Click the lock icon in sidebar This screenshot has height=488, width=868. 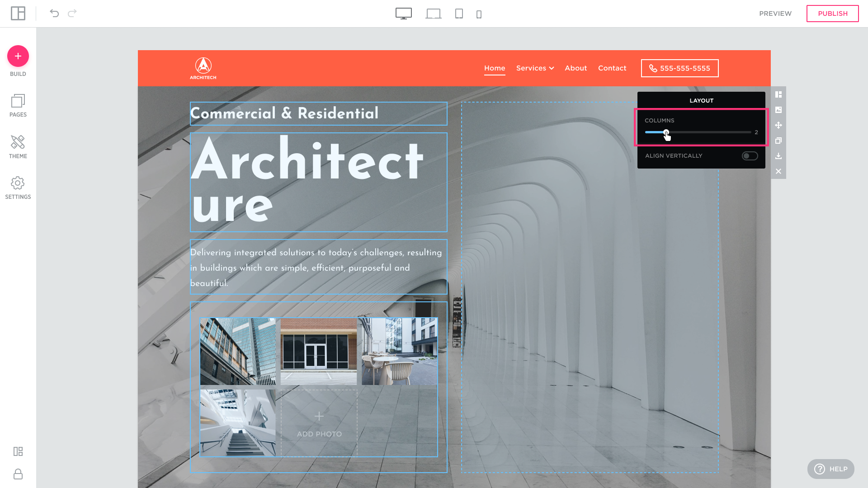18,474
